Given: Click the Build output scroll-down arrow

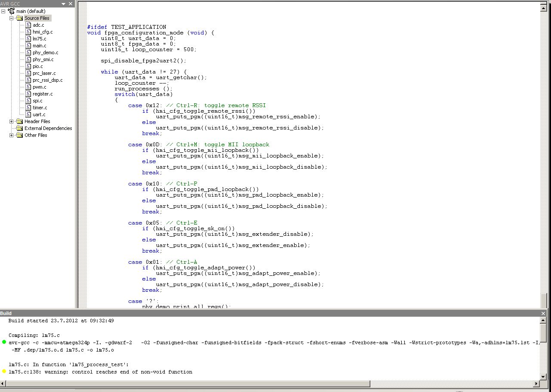Looking at the screenshot, I should click(x=544, y=376).
